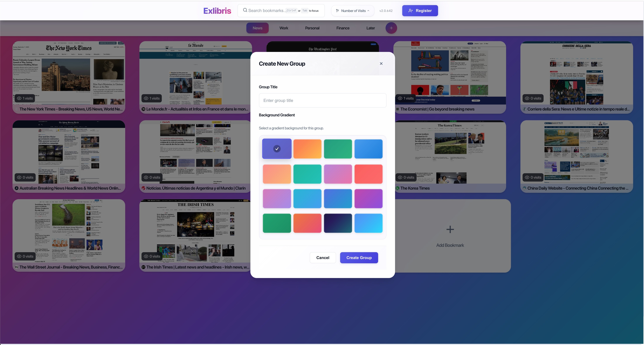
Task: Open the Finance tab
Action: click(x=343, y=28)
